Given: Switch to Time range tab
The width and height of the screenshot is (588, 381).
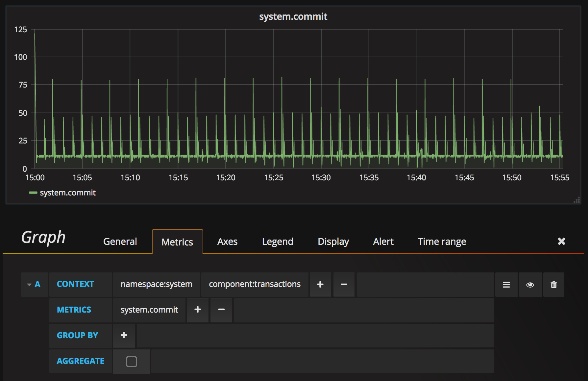Looking at the screenshot, I should (442, 241).
